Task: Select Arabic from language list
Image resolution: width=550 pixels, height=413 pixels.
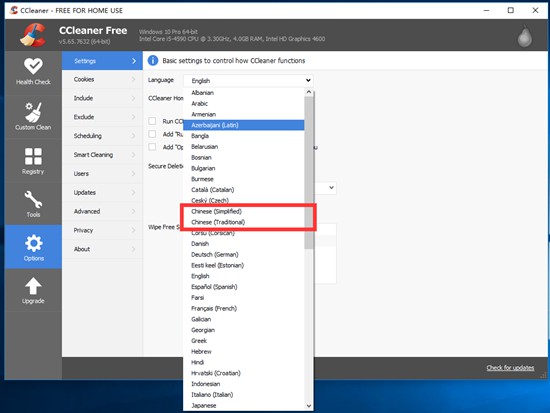Action: click(x=243, y=104)
